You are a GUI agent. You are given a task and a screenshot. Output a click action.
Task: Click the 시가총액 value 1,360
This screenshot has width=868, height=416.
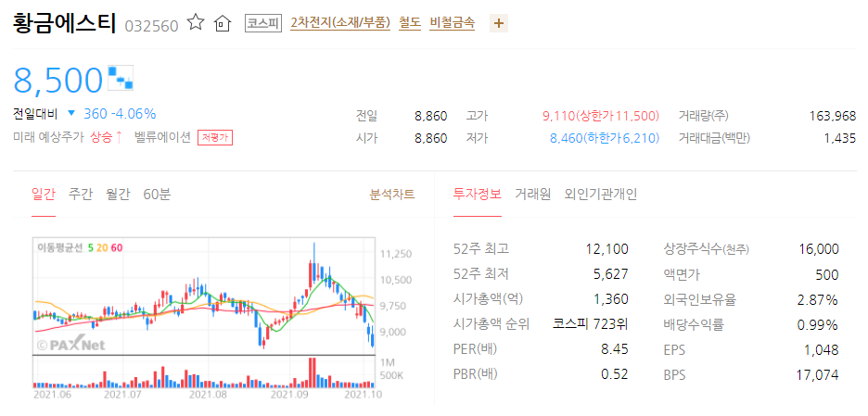click(x=610, y=299)
